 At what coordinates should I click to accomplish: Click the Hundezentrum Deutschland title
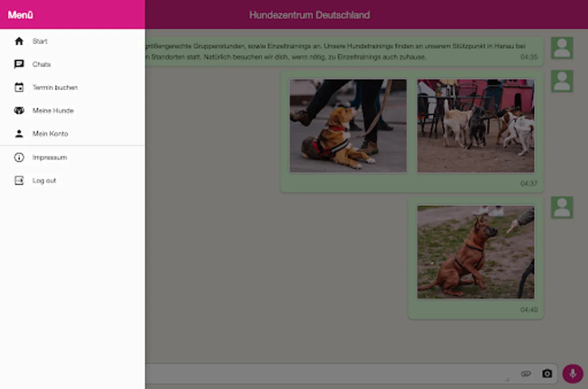coord(309,15)
